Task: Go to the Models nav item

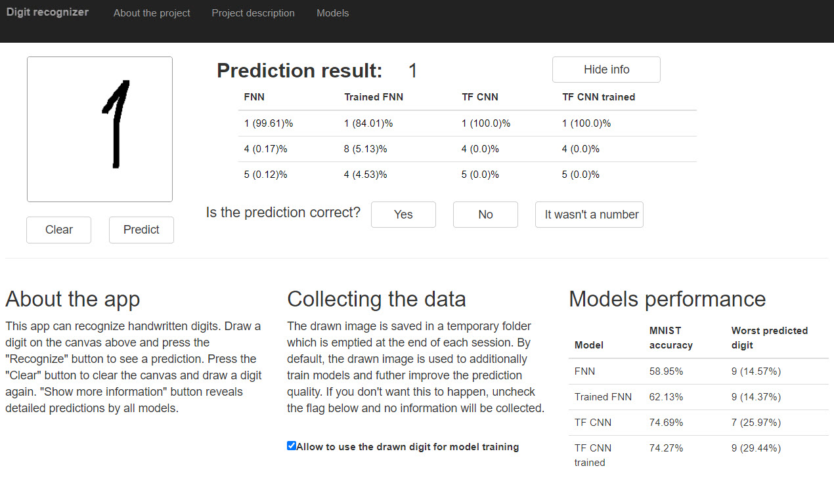Action: click(x=332, y=13)
